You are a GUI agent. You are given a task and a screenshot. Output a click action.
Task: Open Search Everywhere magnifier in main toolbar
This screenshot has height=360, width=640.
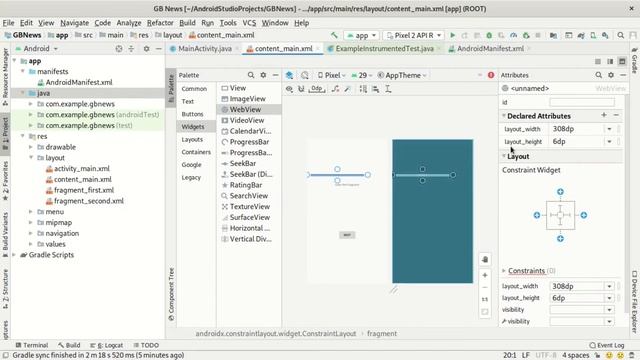click(x=621, y=36)
